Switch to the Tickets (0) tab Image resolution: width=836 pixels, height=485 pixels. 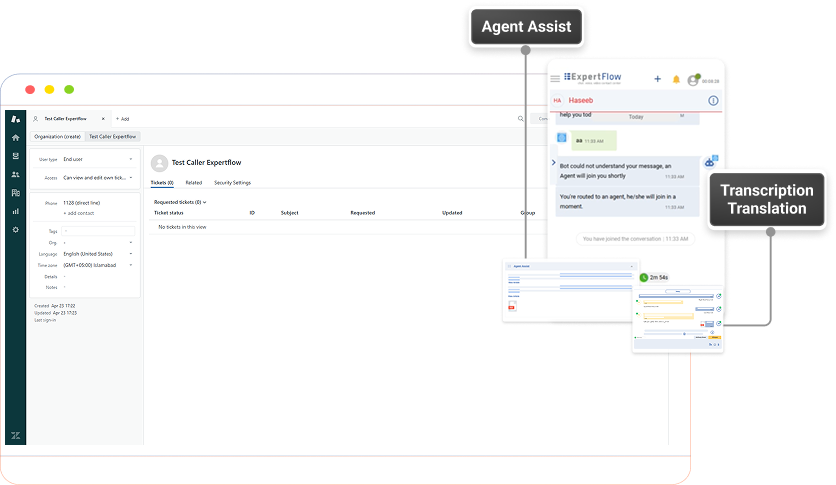coord(162,183)
